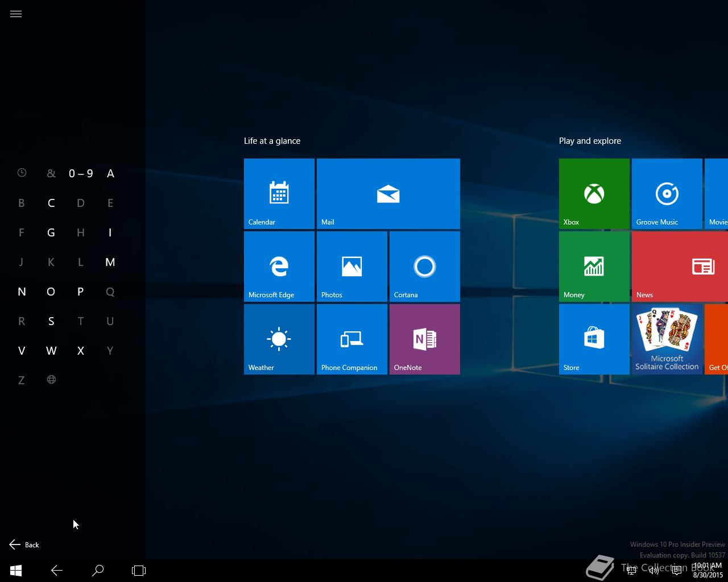The width and height of the screenshot is (728, 582).
Task: Open the News tile
Action: pos(680,267)
